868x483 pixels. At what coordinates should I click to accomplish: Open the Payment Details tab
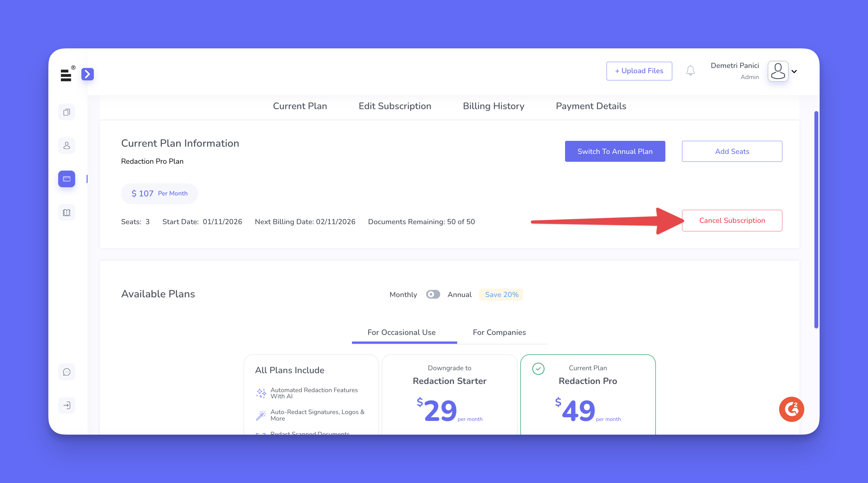tap(591, 106)
